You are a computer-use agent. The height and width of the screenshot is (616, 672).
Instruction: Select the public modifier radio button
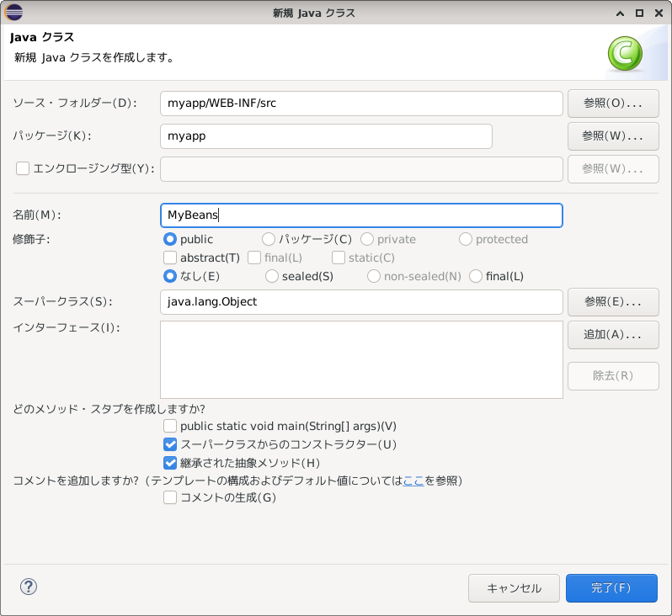170,239
